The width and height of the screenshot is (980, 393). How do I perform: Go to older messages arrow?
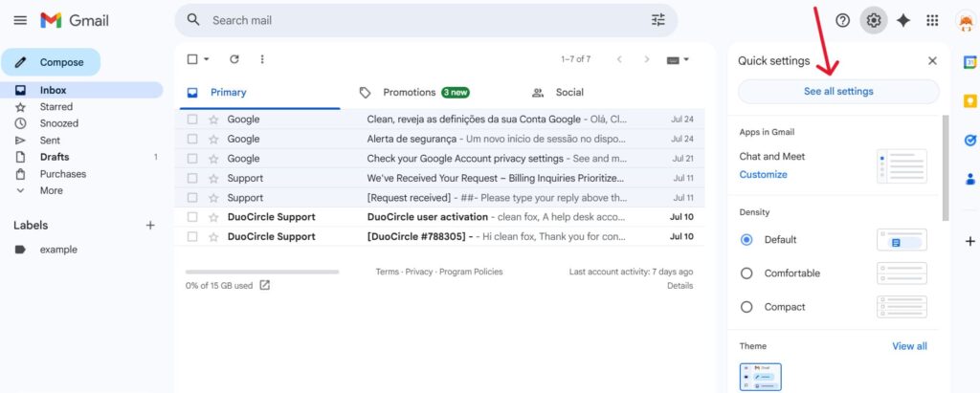647,59
